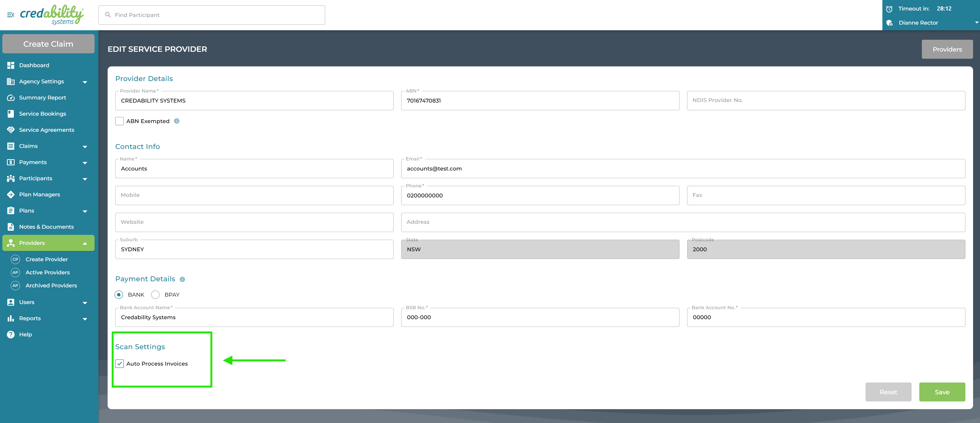Click the Provider Name field

coord(254,100)
